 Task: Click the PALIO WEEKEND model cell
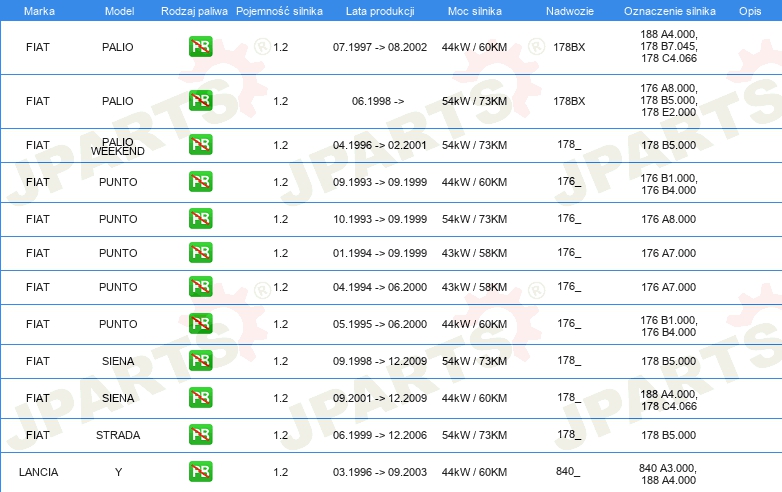118,147
